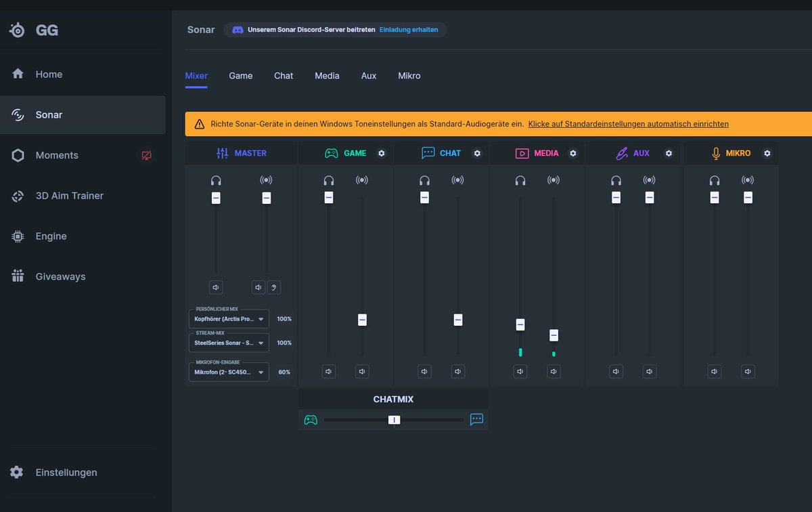Click the MIKRO channel broadcast icon

pos(748,180)
